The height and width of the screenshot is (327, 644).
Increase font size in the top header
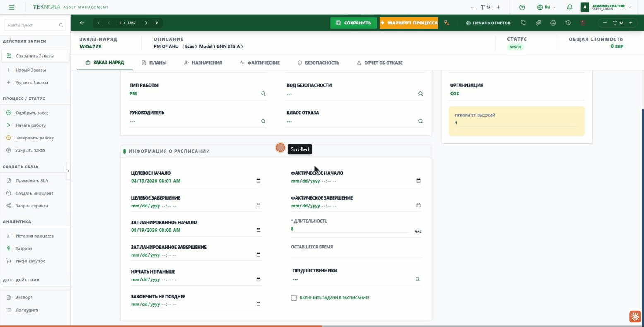498,7
